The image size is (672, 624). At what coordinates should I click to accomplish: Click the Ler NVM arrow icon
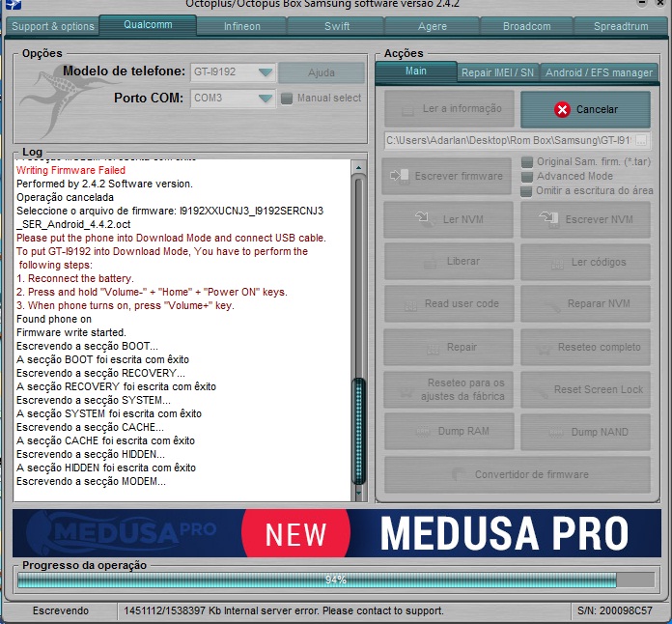pos(423,218)
